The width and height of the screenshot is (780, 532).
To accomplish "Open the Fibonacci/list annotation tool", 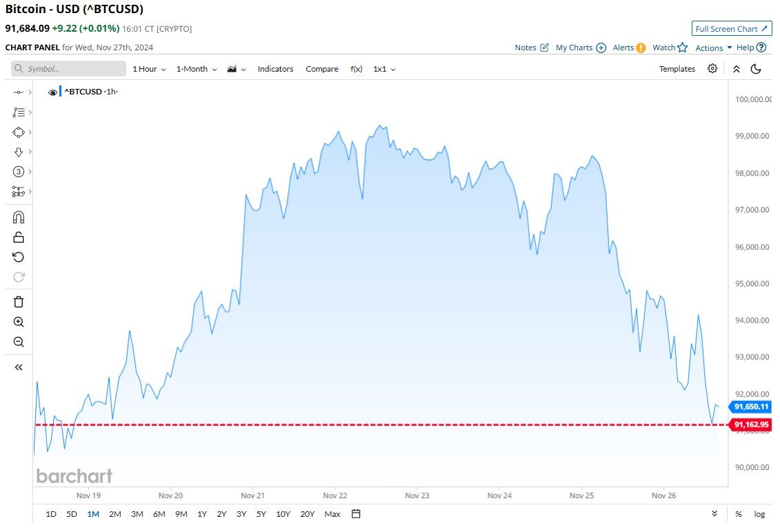I will pos(19,112).
